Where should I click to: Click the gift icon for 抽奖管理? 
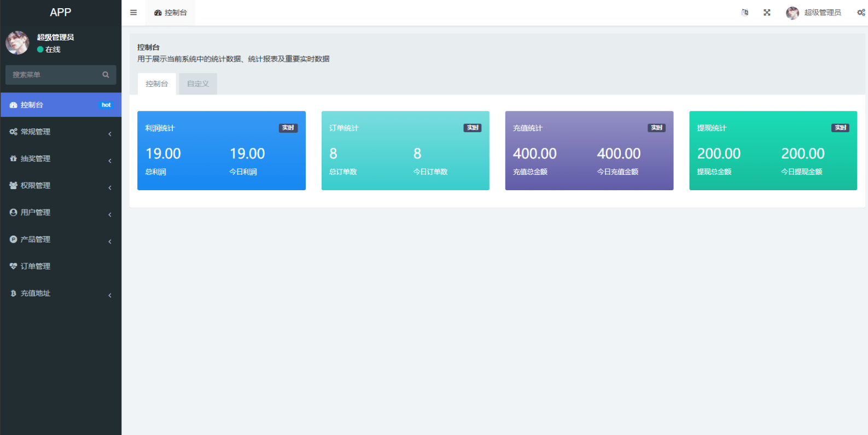click(13, 158)
